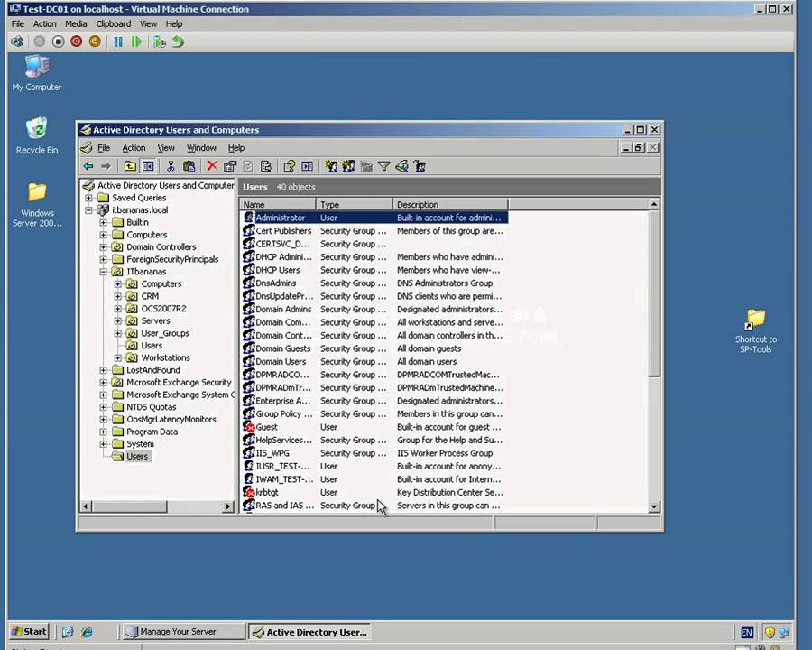
Task: Toggle the Show/Hide Console Tree icon
Action: tap(148, 166)
